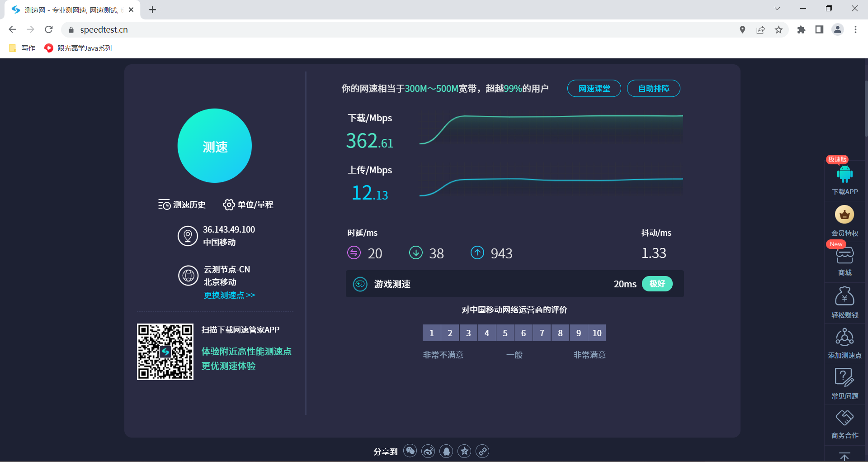868x462 pixels.
Task: Click the 体验附近高性能测速点 text
Action: tap(246, 351)
